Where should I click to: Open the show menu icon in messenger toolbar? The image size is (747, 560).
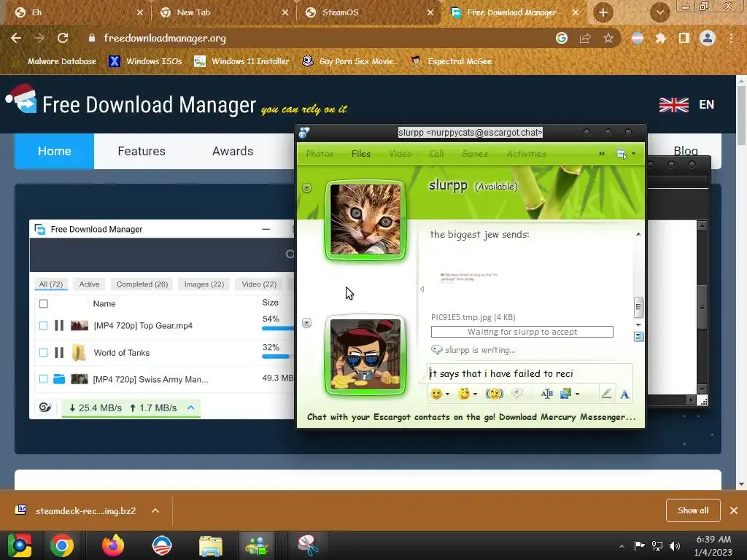click(x=622, y=154)
